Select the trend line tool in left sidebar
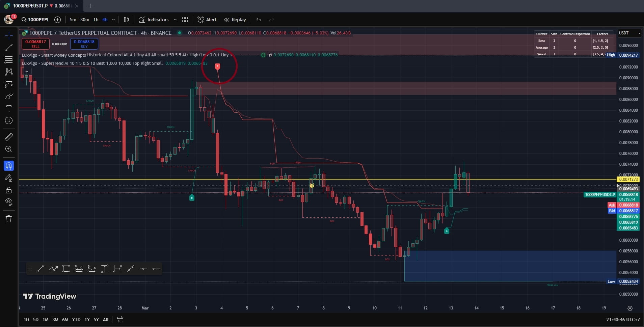Image resolution: width=644 pixels, height=327 pixels. 9,48
